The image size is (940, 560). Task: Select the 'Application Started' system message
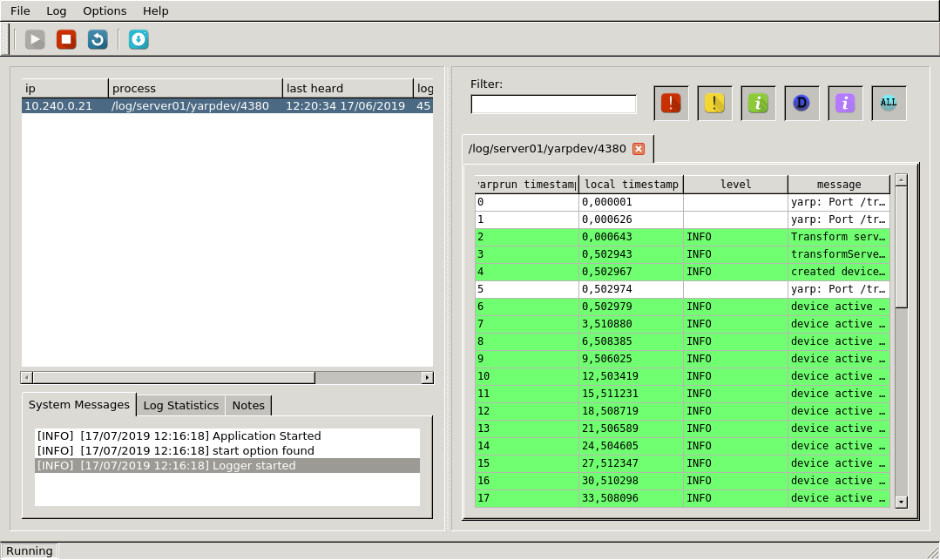tap(227, 435)
